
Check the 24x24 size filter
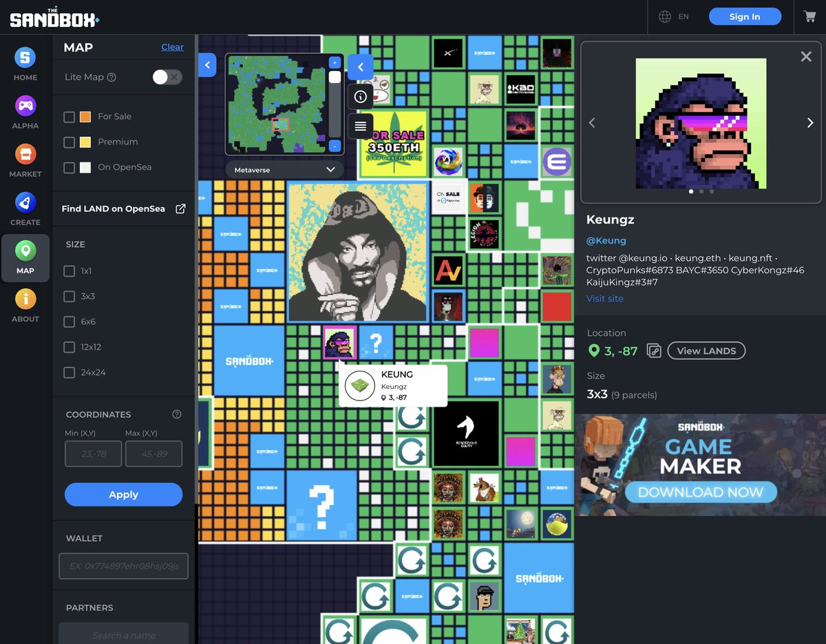coord(69,372)
